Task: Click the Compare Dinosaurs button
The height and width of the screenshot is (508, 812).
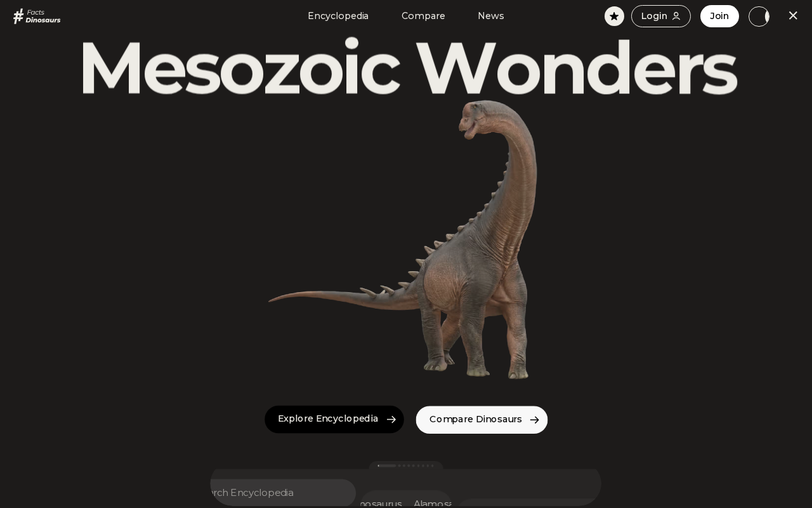Action: 481,420
